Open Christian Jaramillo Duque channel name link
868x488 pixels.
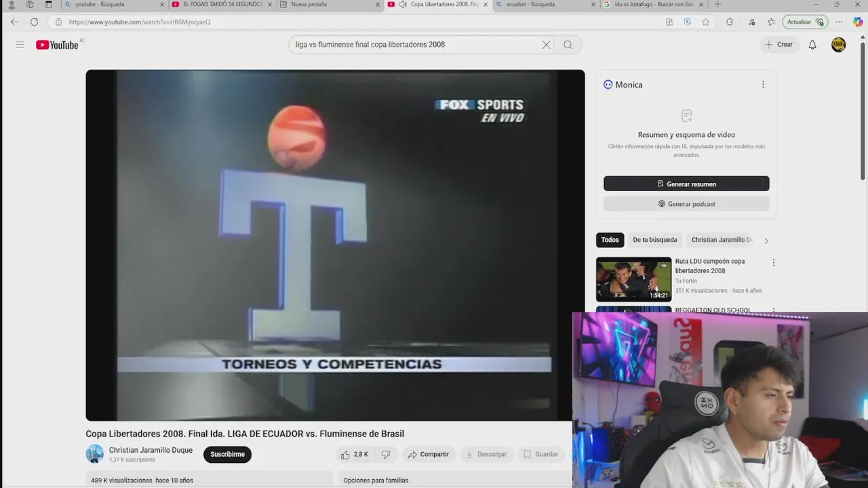pos(151,450)
